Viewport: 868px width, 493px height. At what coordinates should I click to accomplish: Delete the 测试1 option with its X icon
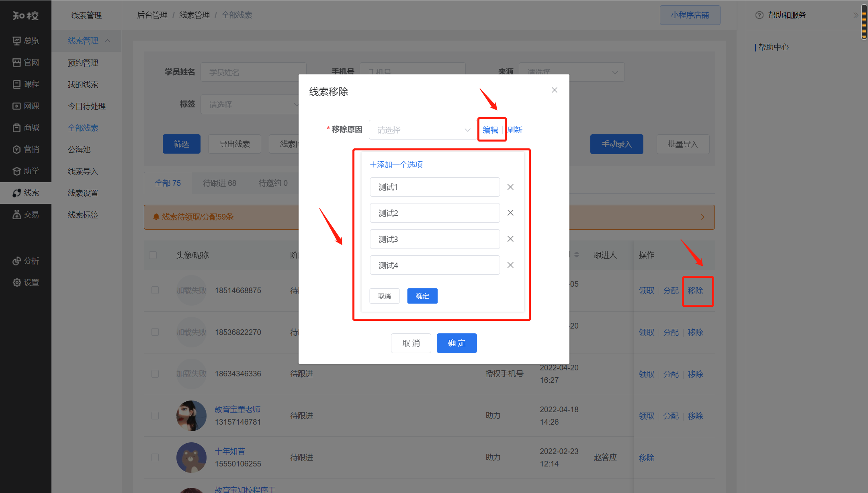(510, 187)
